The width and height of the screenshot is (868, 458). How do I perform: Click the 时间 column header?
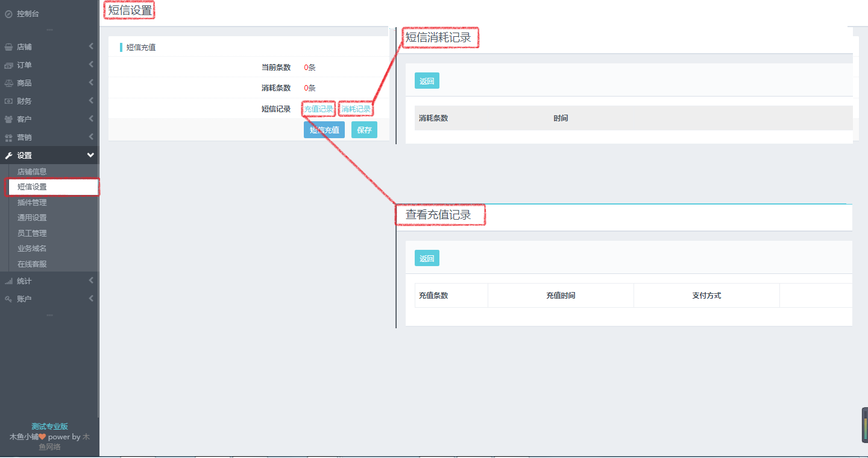561,118
